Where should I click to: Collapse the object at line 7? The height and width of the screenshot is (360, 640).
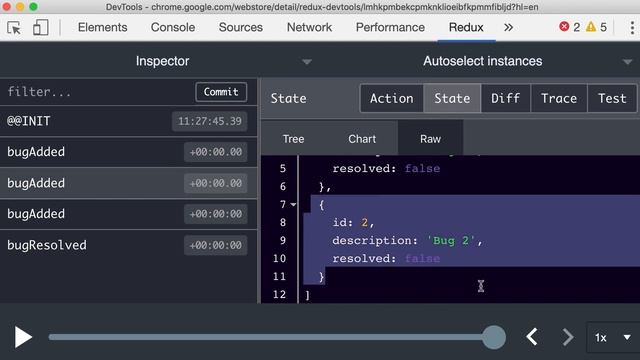[x=293, y=204]
